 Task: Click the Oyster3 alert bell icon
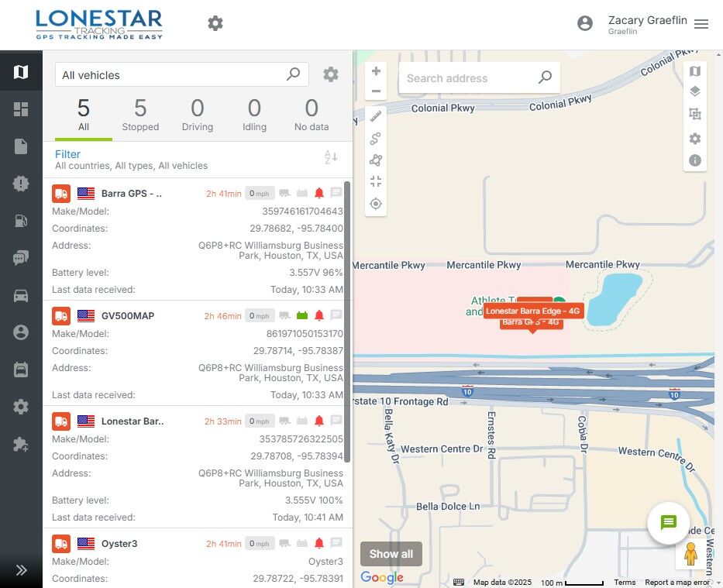(x=319, y=543)
